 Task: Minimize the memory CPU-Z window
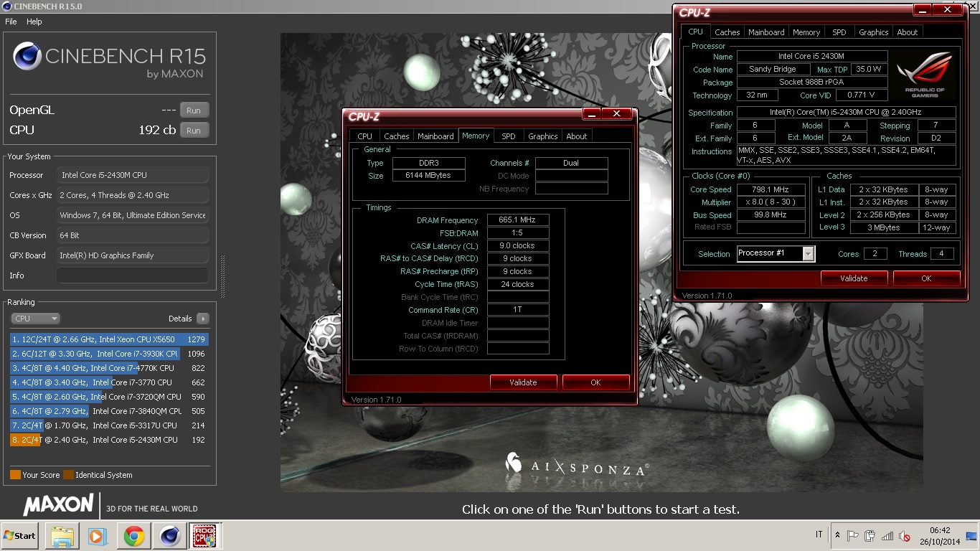592,114
